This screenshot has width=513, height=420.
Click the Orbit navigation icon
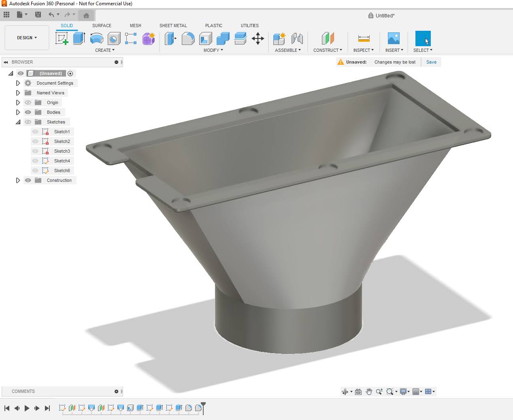coord(345,392)
